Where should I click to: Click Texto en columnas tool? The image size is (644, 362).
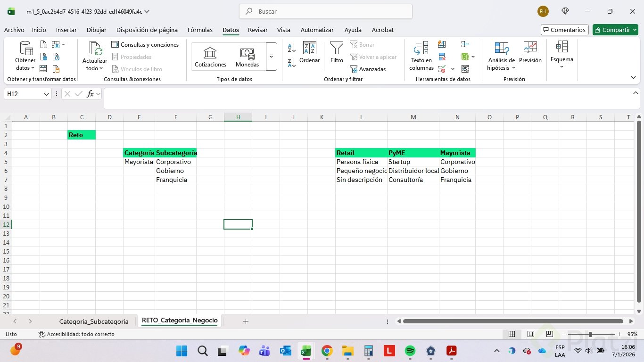pos(421,56)
